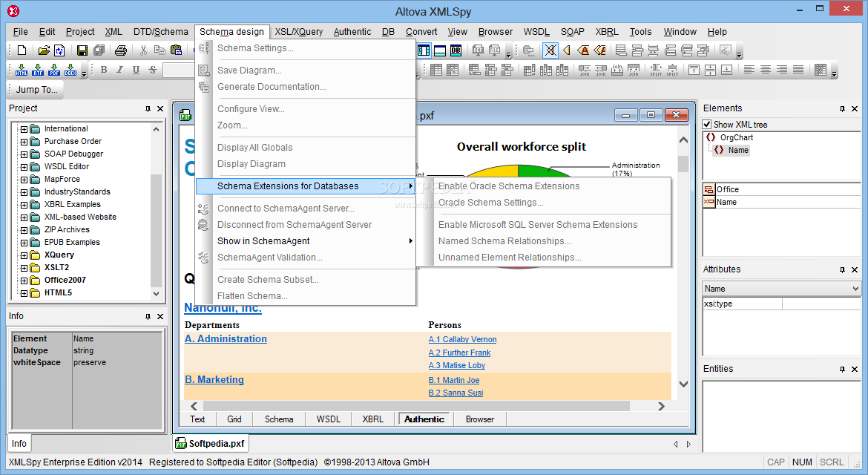This screenshot has width=868, height=475.
Task: Follow the A. Administration link
Action: 226,339
